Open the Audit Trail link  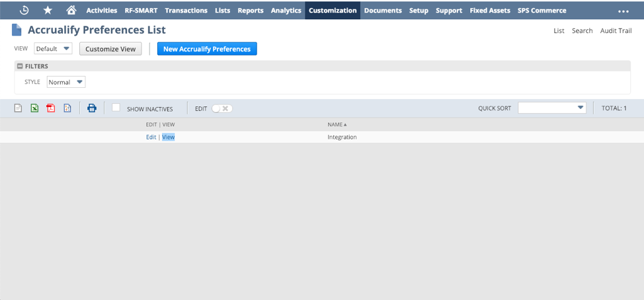pos(616,31)
